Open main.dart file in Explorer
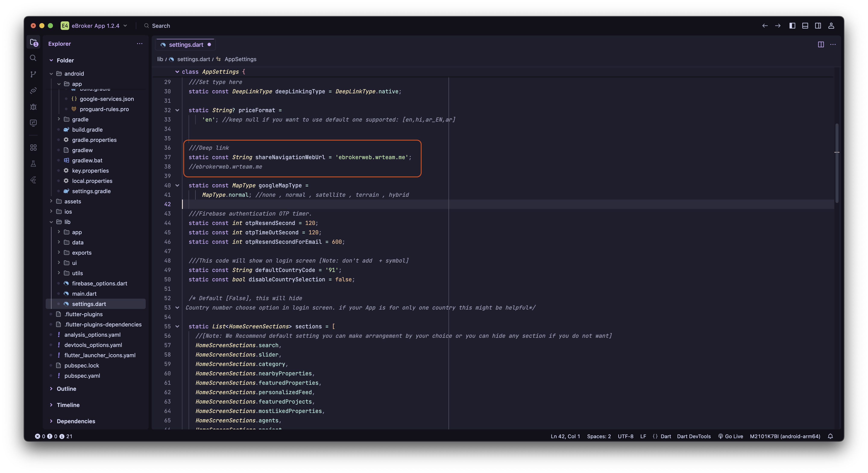The height and width of the screenshot is (473, 868). 84,294
